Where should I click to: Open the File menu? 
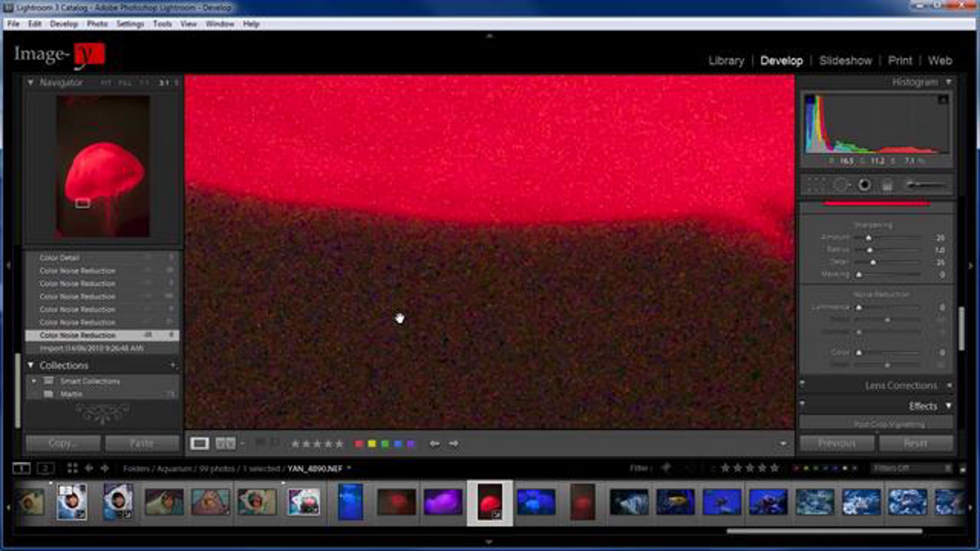click(x=13, y=24)
